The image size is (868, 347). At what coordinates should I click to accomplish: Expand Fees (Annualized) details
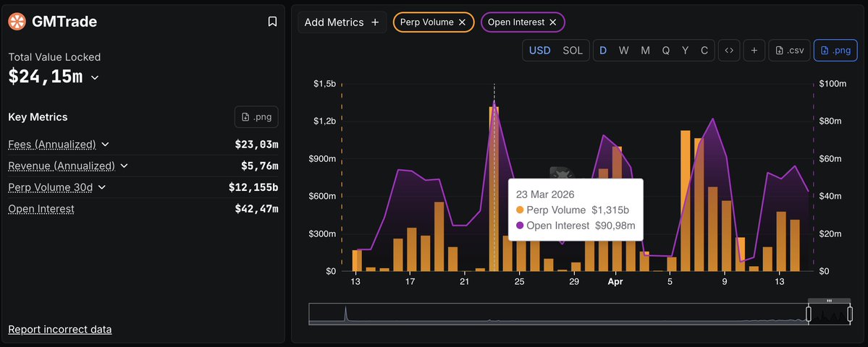105,145
